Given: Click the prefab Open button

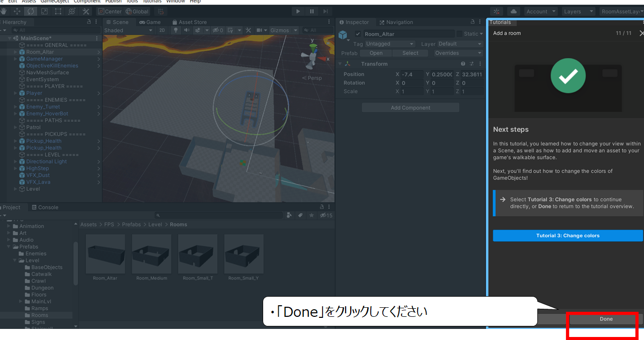Looking at the screenshot, I should [376, 53].
